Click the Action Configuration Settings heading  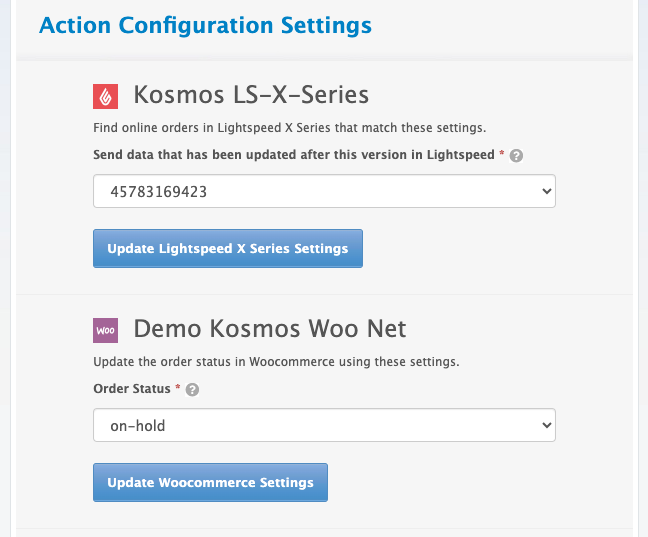coord(205,25)
